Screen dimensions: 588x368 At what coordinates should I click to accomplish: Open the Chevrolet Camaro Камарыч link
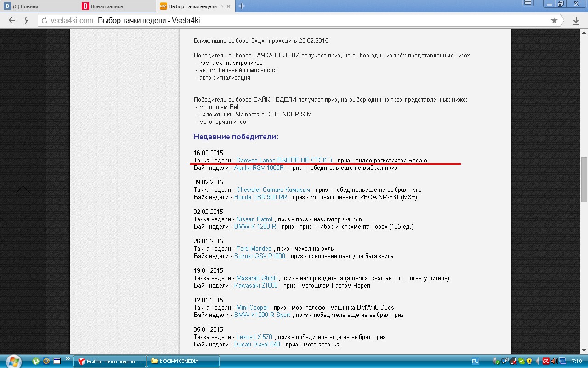click(x=273, y=190)
